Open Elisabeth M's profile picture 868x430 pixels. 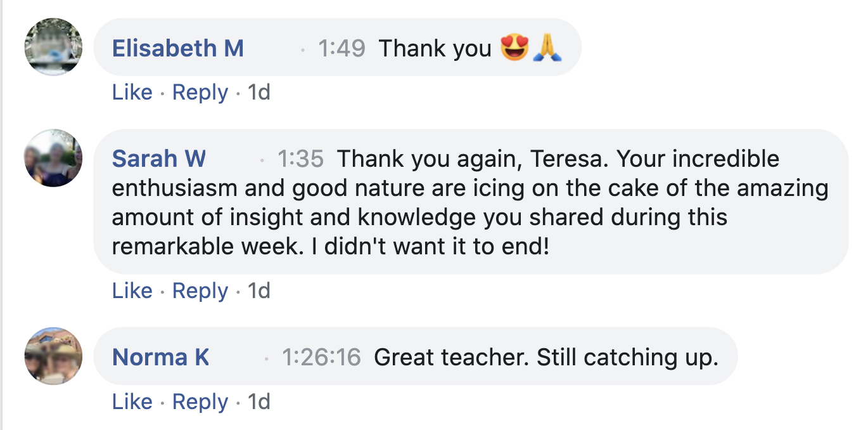point(53,47)
